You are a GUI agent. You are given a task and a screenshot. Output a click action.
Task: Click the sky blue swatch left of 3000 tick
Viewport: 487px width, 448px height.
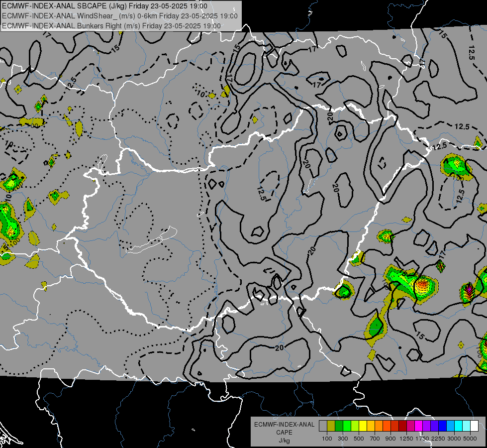coord(450,426)
